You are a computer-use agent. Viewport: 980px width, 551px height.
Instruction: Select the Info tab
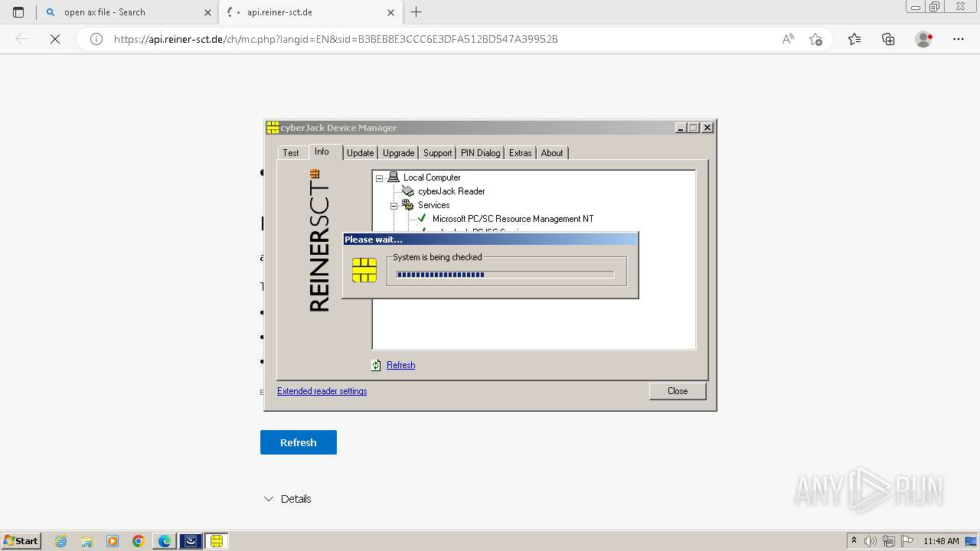322,152
